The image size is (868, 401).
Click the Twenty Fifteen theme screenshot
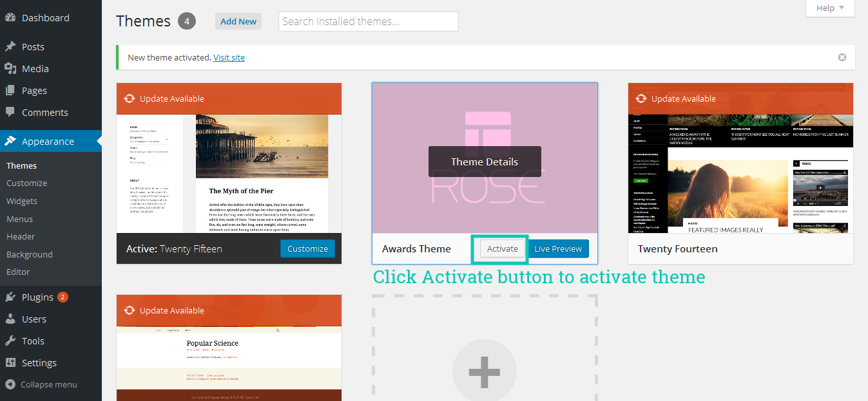pos(229,174)
